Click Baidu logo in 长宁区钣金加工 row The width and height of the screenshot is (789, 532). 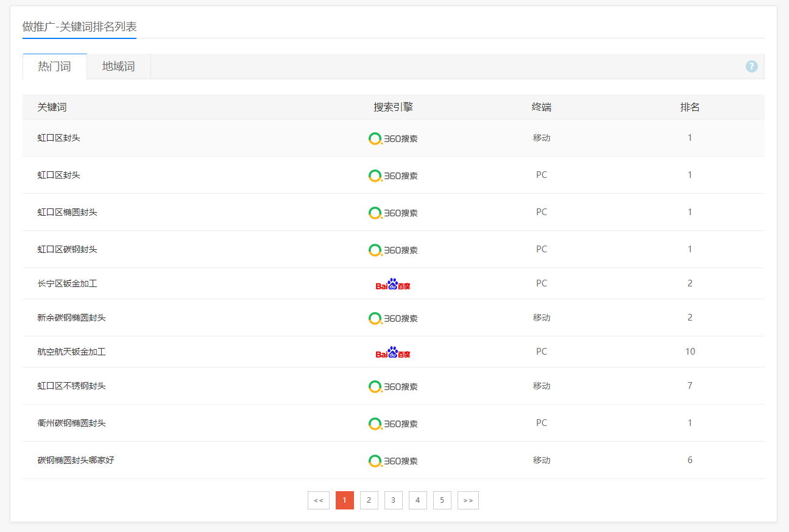pyautogui.click(x=393, y=284)
